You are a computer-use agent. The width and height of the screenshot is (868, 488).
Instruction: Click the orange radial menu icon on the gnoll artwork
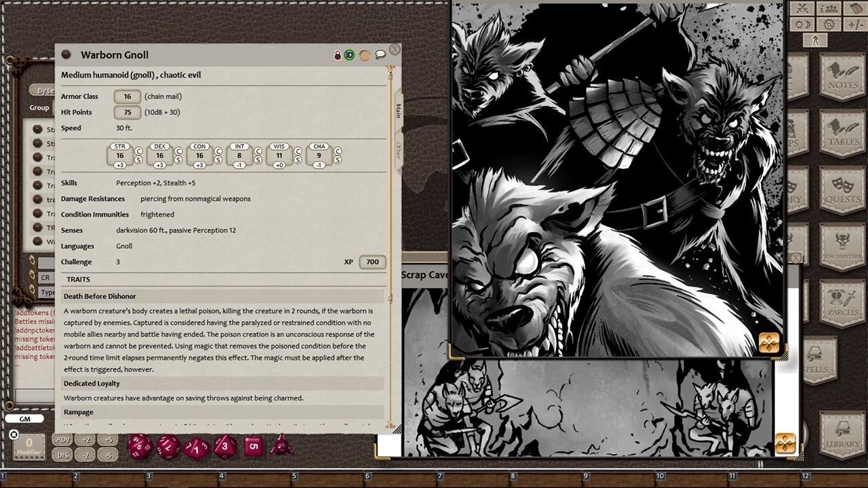(770, 344)
